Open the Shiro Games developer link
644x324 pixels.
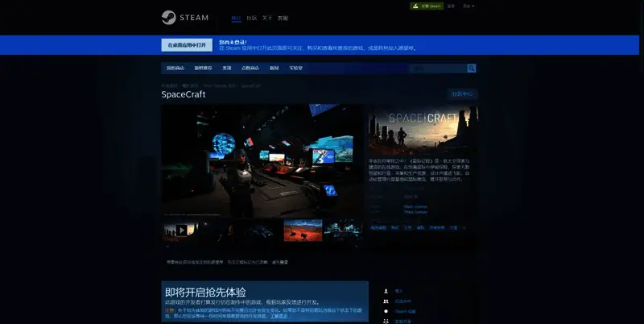pos(415,207)
